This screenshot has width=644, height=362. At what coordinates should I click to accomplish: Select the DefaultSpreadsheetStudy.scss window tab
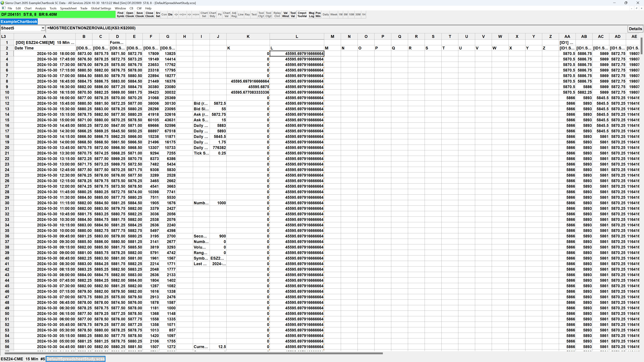(75, 359)
